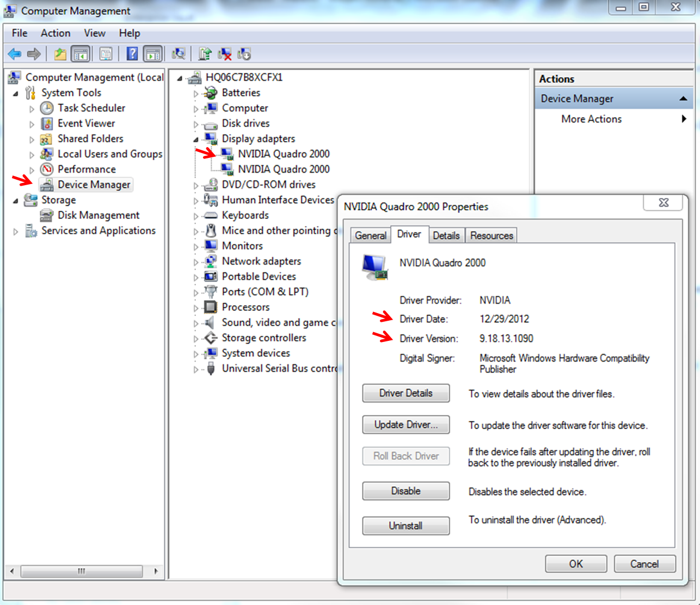The width and height of the screenshot is (700, 605).
Task: Close the NVIDIA Quadro 2000 Properties dialog
Action: (664, 203)
